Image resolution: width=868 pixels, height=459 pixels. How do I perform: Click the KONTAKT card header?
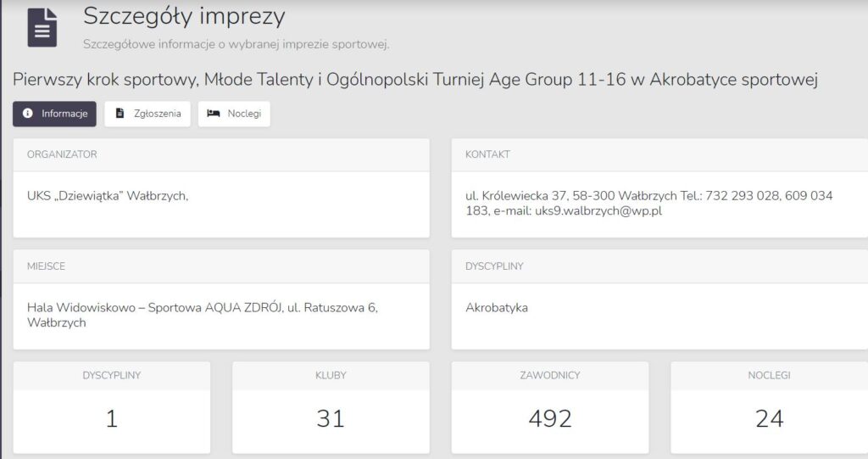coord(487,154)
